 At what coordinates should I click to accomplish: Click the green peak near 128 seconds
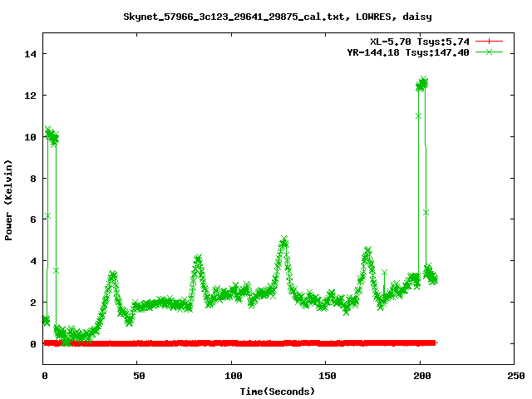tap(284, 242)
